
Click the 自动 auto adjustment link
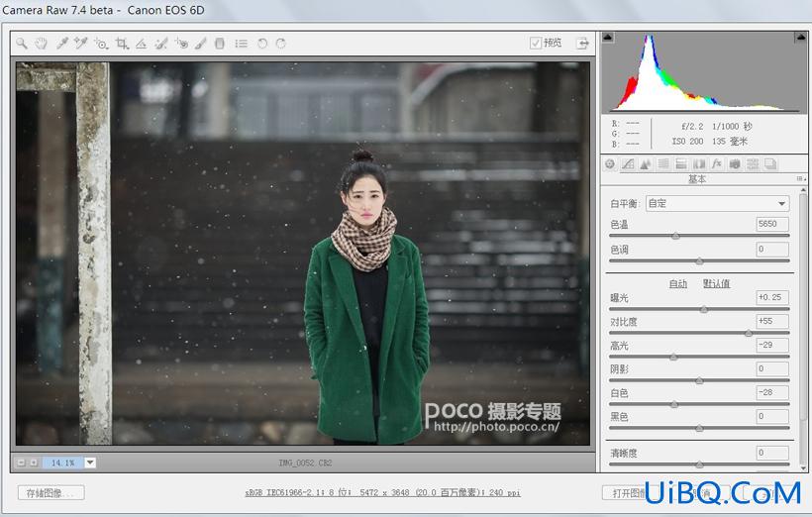678,284
